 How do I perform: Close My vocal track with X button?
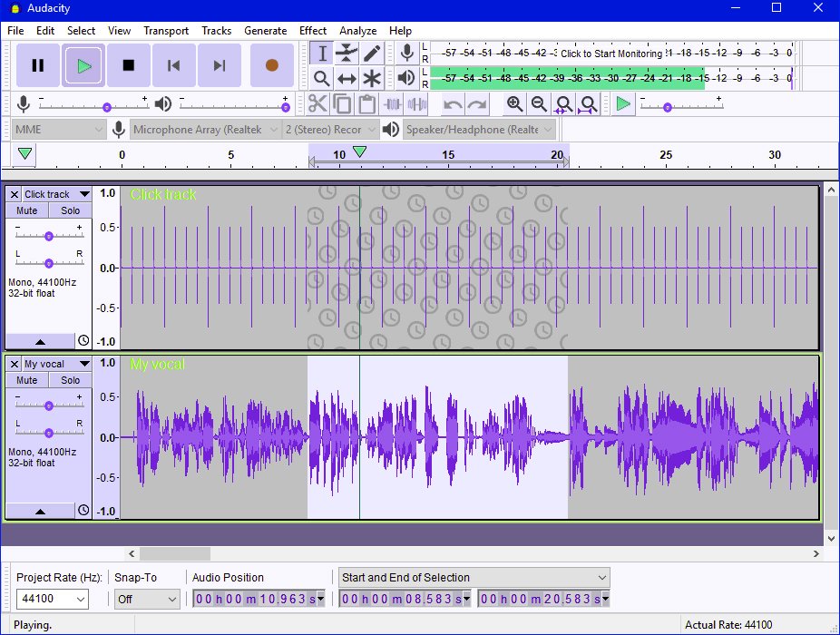(x=15, y=364)
